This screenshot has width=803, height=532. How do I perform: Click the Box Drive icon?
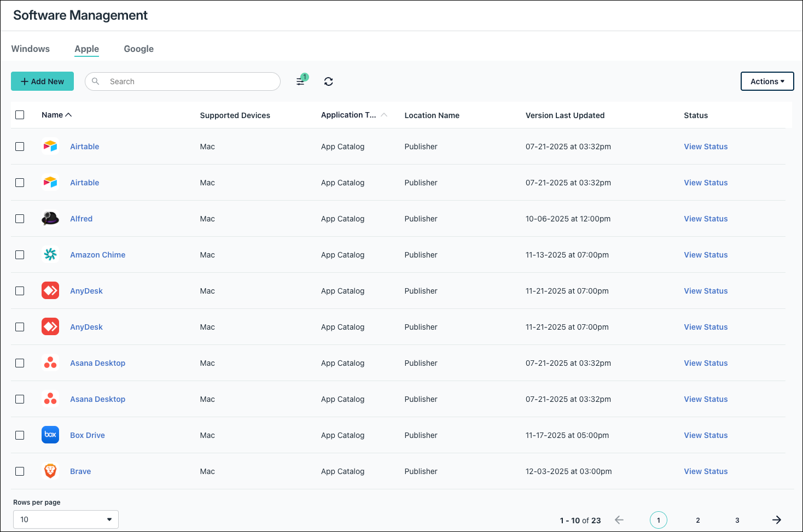(50, 435)
